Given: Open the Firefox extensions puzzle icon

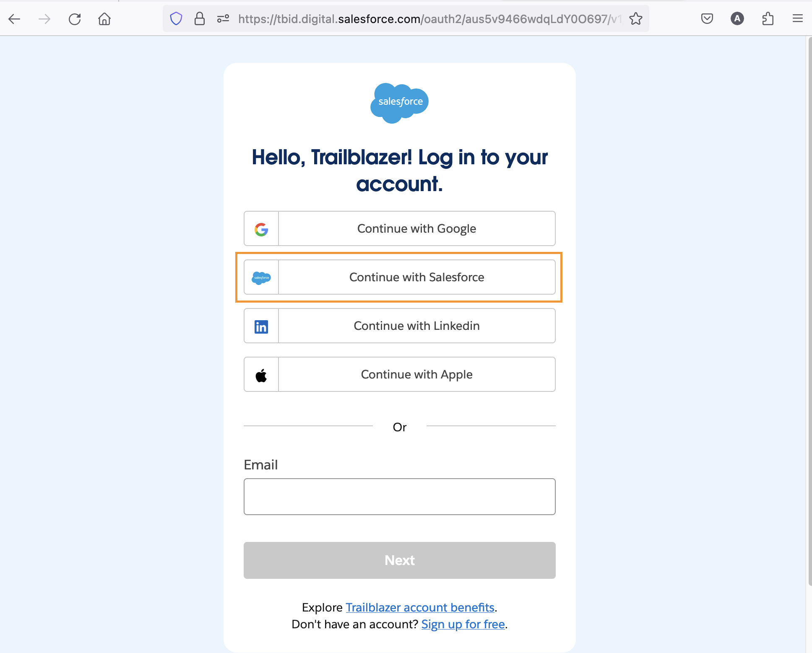Looking at the screenshot, I should [768, 18].
